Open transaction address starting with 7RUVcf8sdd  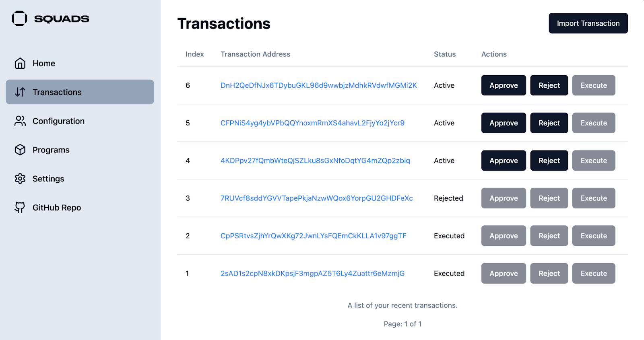coord(316,198)
